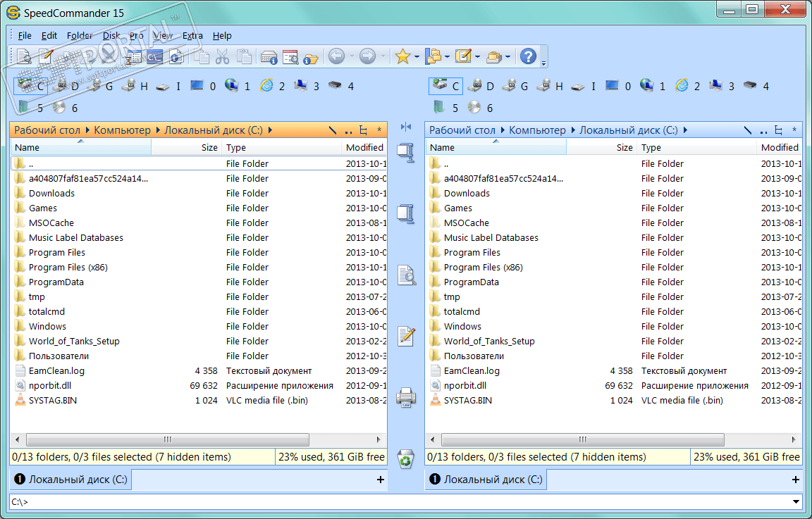Open the Disk menu
This screenshot has height=519, width=812.
tap(111, 36)
